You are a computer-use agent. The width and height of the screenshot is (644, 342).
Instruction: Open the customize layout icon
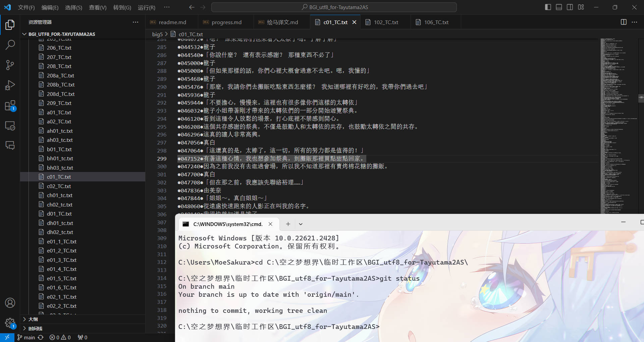(x=581, y=7)
